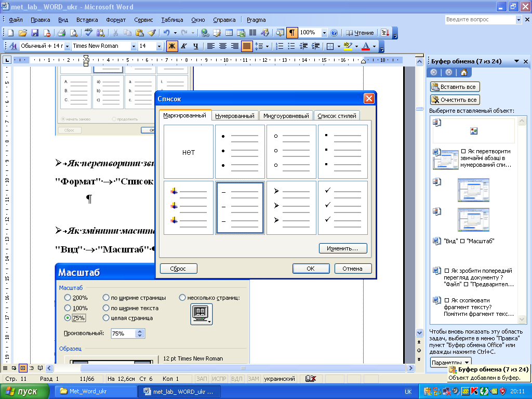Click the Home icon in clipboard pane

tap(464, 72)
